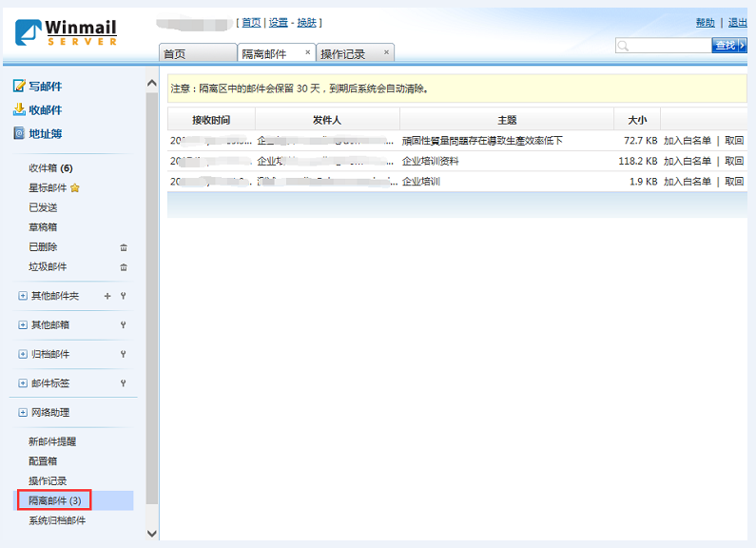
Task: Click the 首页 link in the header
Action: click(x=251, y=23)
